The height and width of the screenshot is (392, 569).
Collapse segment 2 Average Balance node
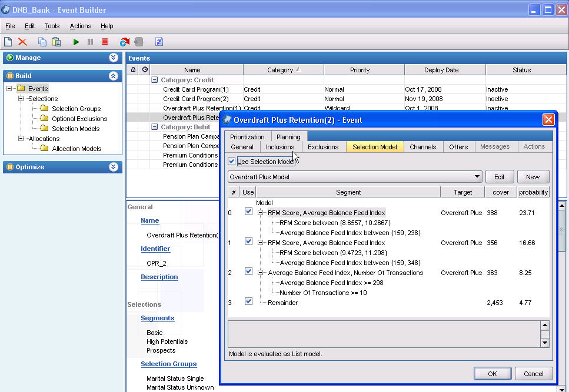[260, 273]
